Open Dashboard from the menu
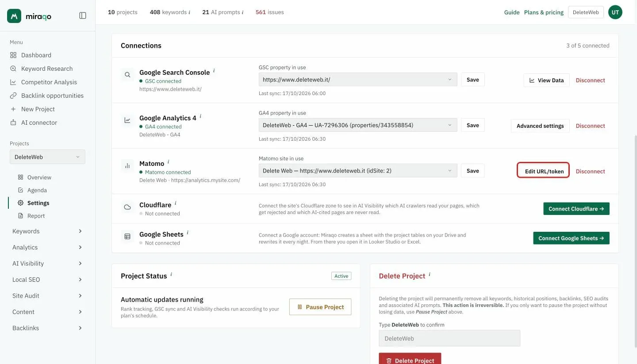 (36, 55)
